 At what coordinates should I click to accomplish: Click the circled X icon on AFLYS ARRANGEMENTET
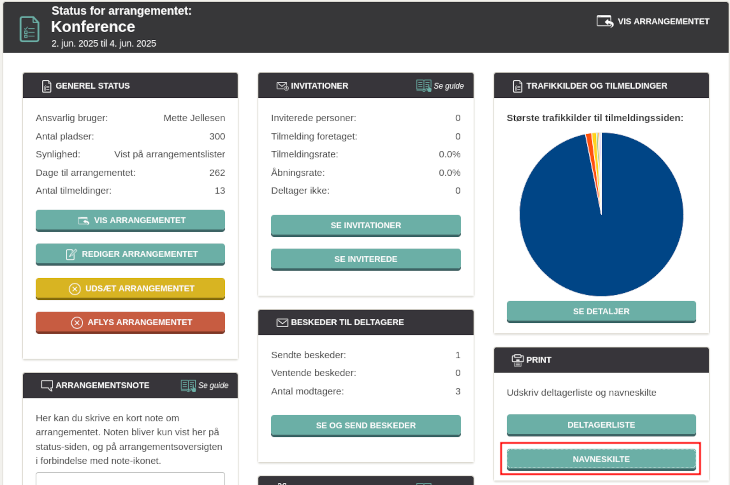pyautogui.click(x=77, y=323)
